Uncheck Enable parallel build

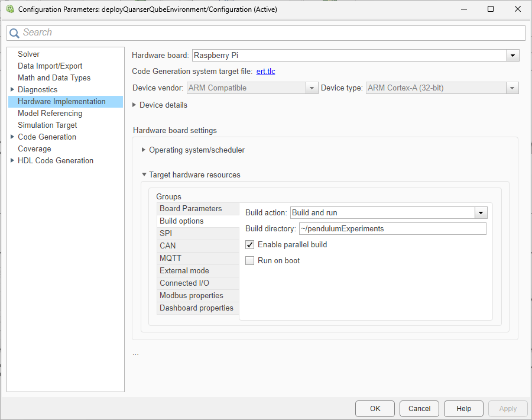click(x=250, y=244)
